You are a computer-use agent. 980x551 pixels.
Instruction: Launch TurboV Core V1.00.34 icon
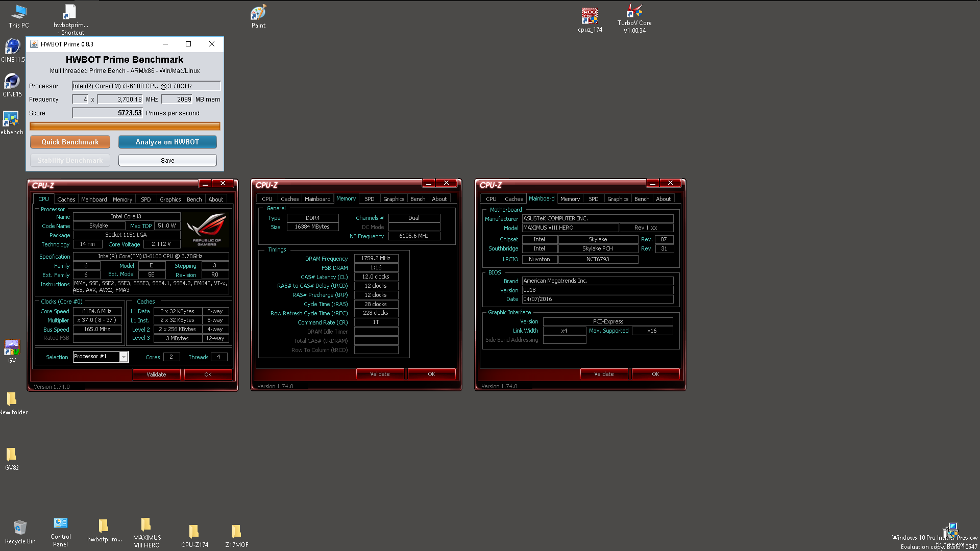(634, 18)
